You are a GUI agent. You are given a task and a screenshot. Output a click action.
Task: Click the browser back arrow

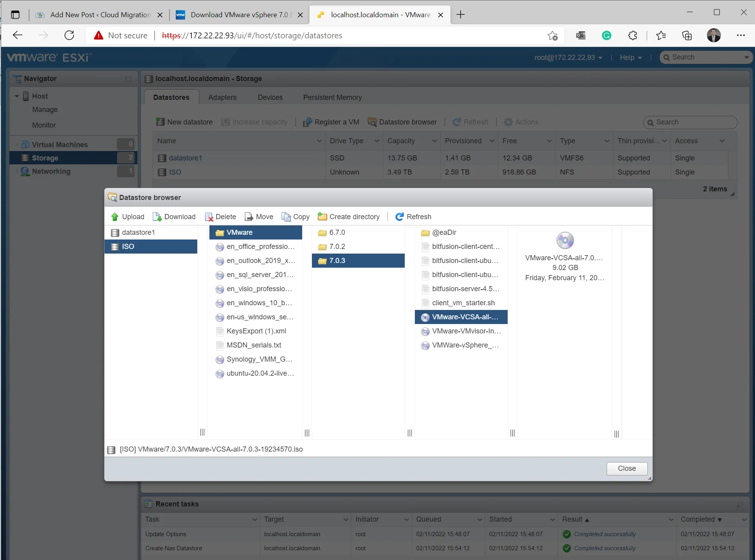(x=18, y=35)
